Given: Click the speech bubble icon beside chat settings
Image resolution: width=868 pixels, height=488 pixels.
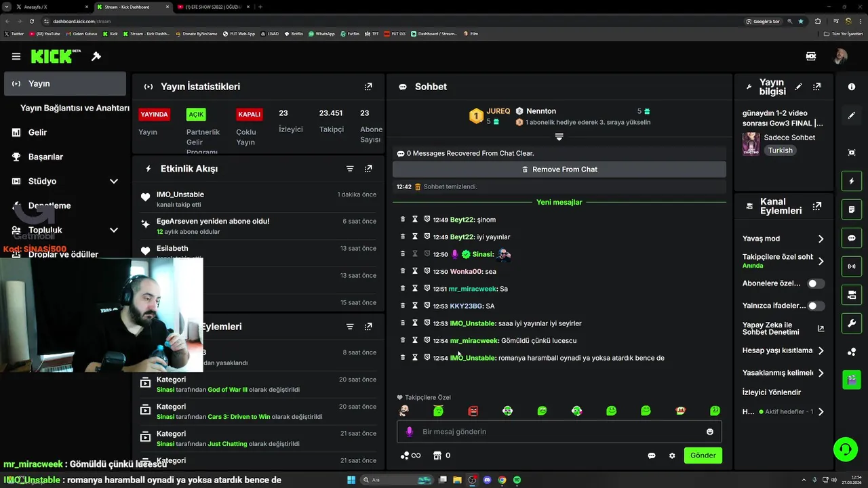Looking at the screenshot, I should [652, 455].
